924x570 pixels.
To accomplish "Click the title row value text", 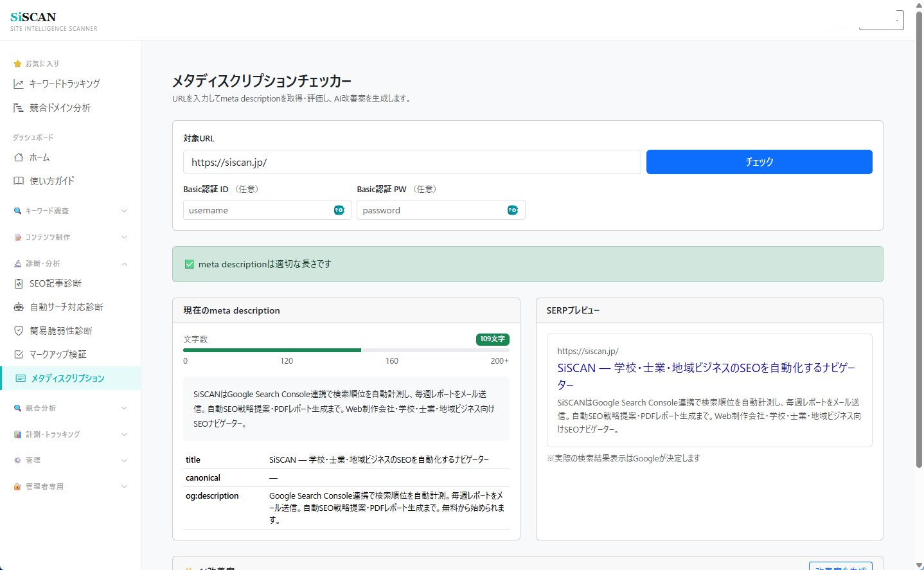I will (x=379, y=460).
